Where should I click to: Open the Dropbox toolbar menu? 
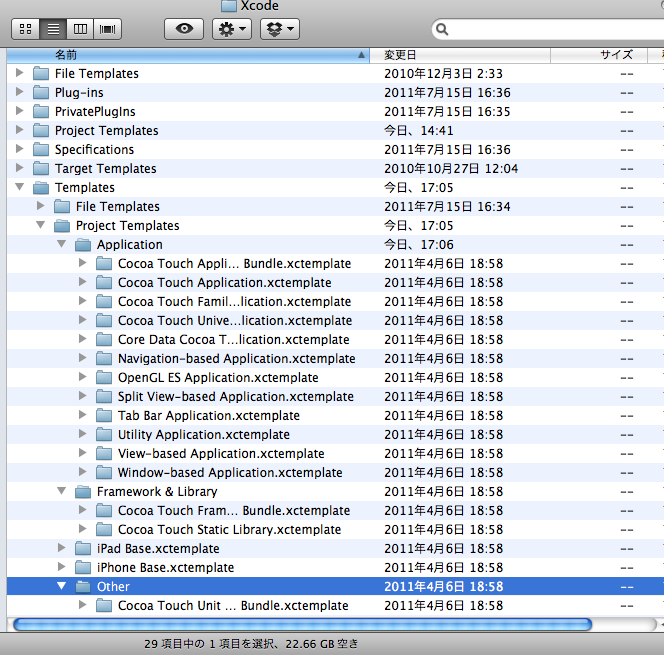[x=280, y=29]
